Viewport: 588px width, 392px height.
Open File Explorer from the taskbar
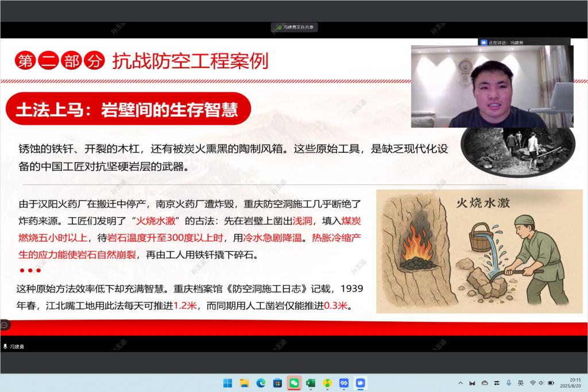pyautogui.click(x=244, y=383)
